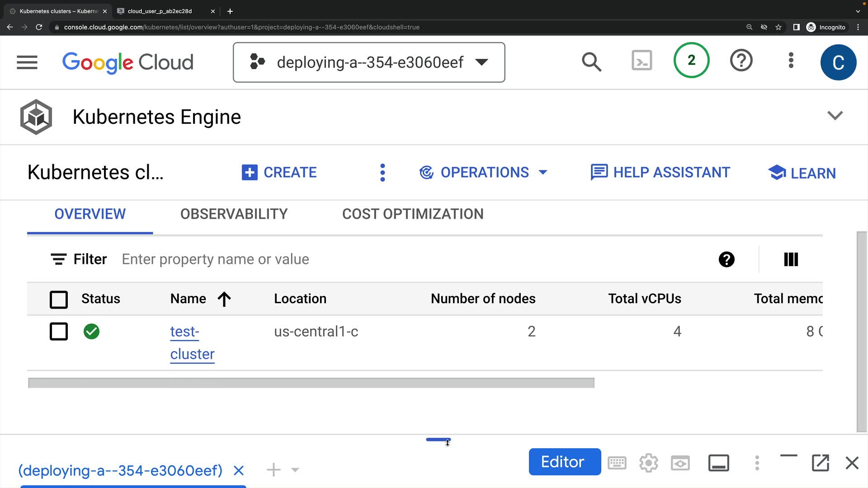Open the help question mark menu
This screenshot has height=488, width=868.
741,61
